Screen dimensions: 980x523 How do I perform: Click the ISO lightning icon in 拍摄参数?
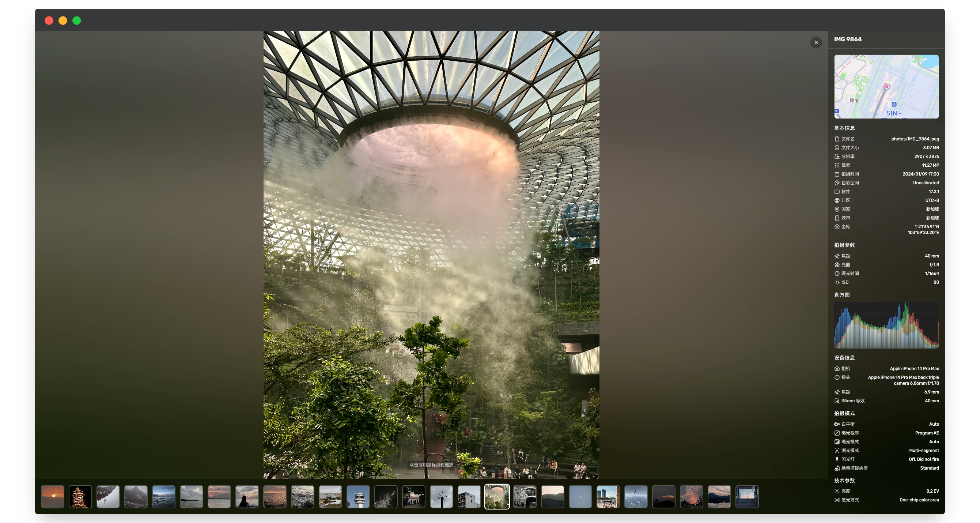837,282
